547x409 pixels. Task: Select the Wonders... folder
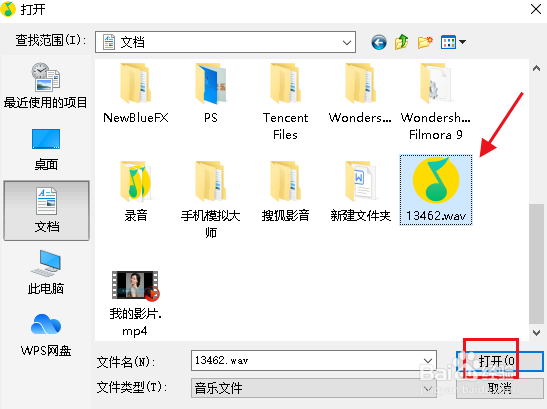[x=360, y=93]
